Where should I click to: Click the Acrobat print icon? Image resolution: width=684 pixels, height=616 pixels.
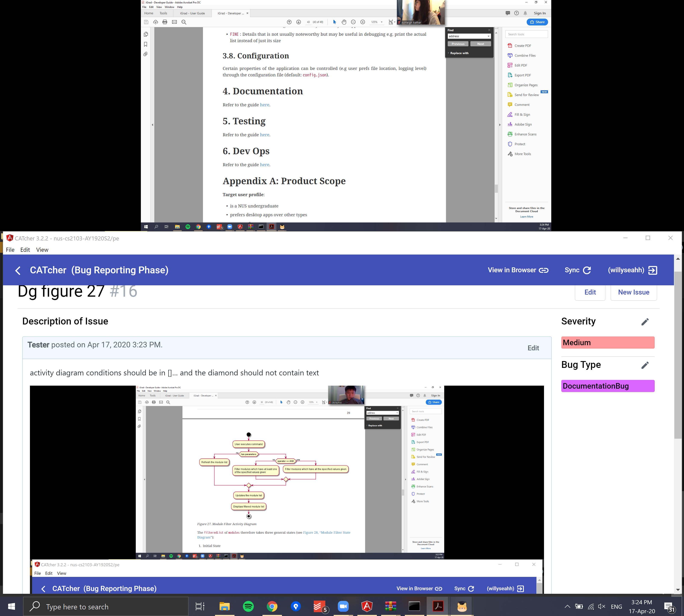coord(165,22)
